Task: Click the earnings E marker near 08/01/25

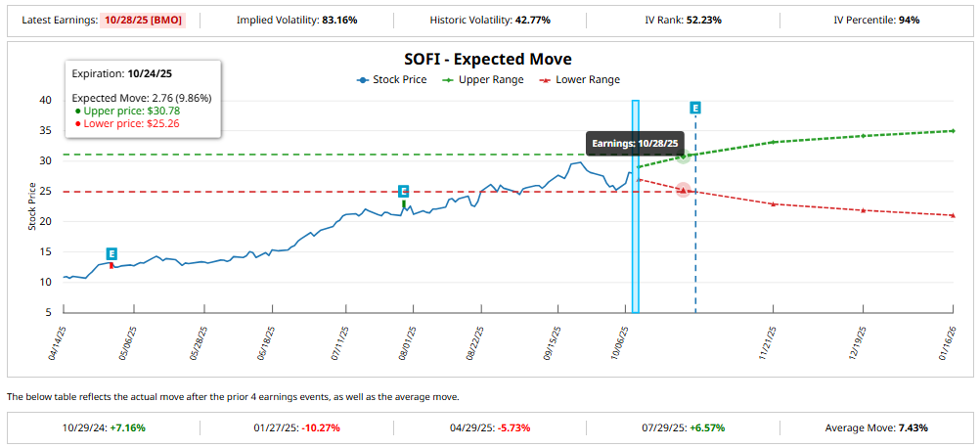Action: coord(403,192)
